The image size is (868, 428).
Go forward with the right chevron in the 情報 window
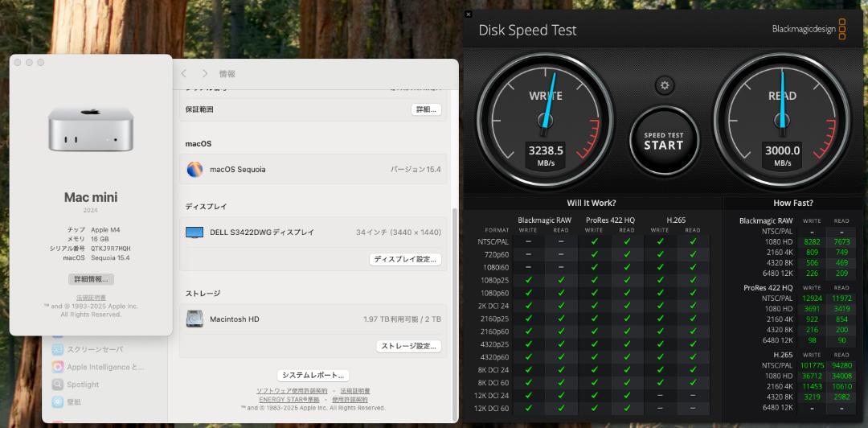[205, 74]
